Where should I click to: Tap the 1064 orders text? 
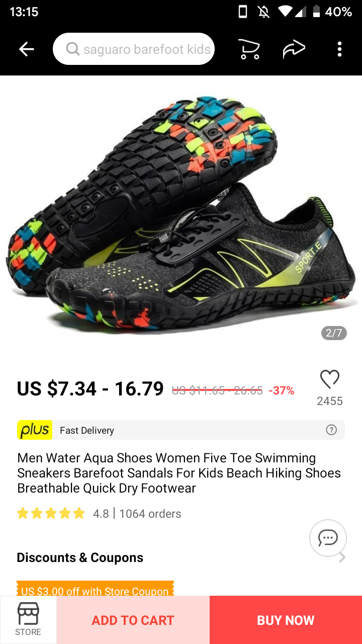tap(150, 514)
